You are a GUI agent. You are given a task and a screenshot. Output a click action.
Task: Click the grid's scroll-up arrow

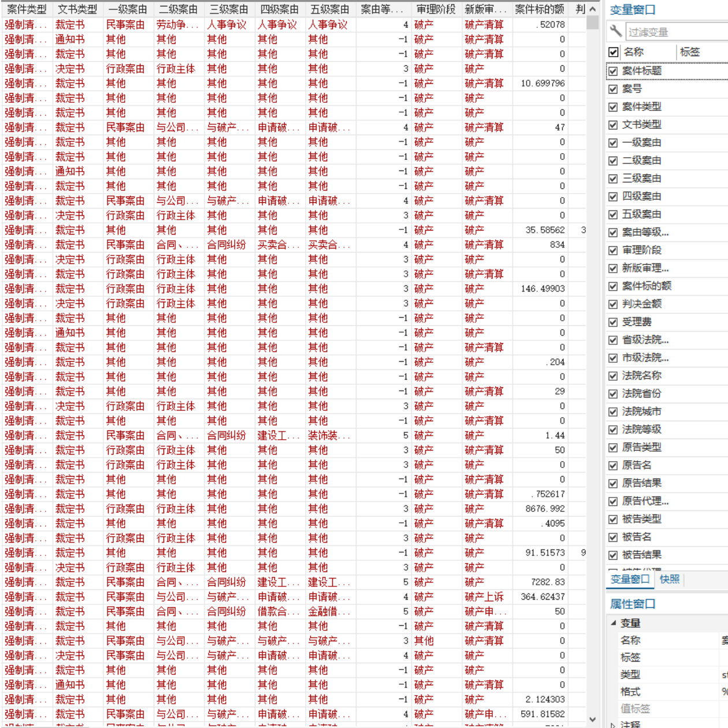tap(592, 9)
